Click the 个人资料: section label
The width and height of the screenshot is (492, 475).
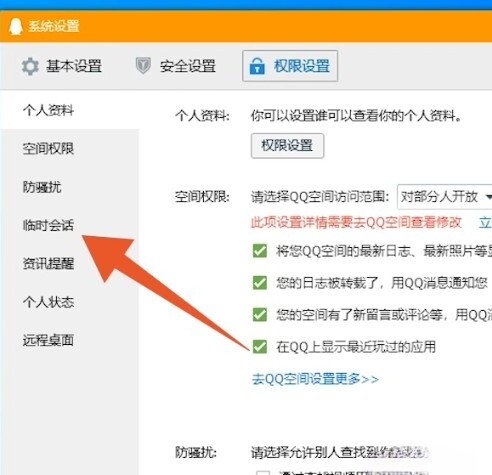tap(202, 116)
